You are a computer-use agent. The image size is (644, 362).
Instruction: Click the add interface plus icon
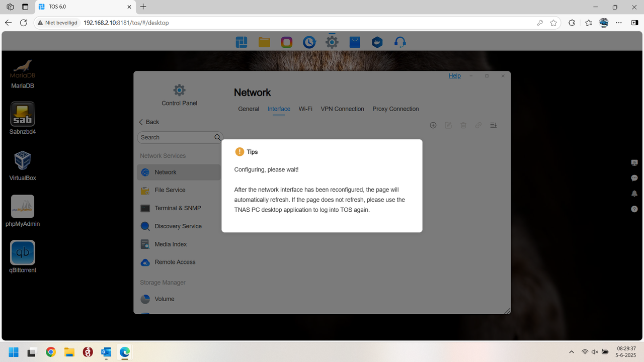click(433, 125)
